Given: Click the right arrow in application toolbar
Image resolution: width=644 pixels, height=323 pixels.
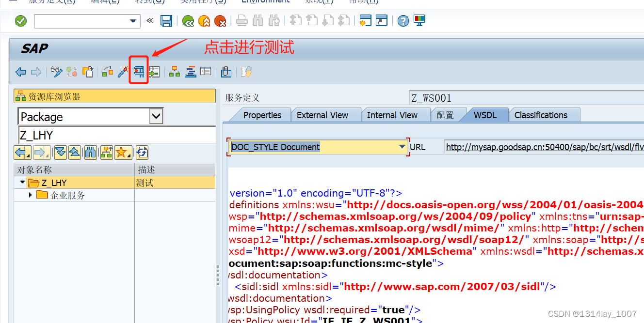Looking at the screenshot, I should 36,72.
